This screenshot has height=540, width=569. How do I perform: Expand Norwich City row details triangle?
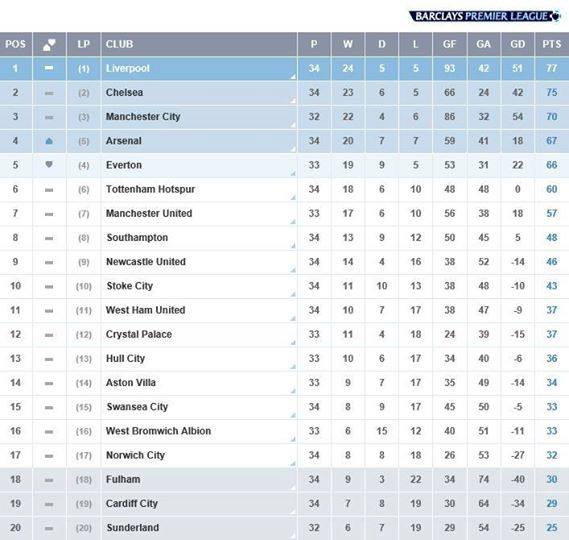(293, 463)
